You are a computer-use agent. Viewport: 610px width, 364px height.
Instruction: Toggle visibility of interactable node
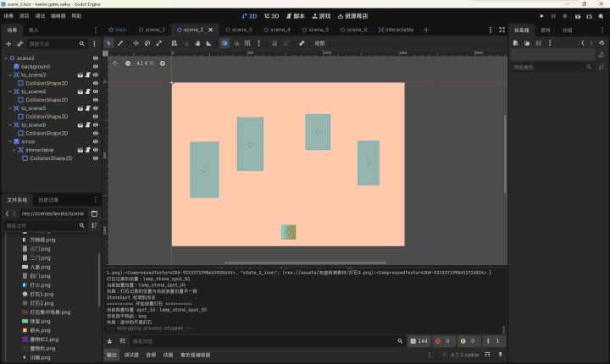click(x=95, y=150)
